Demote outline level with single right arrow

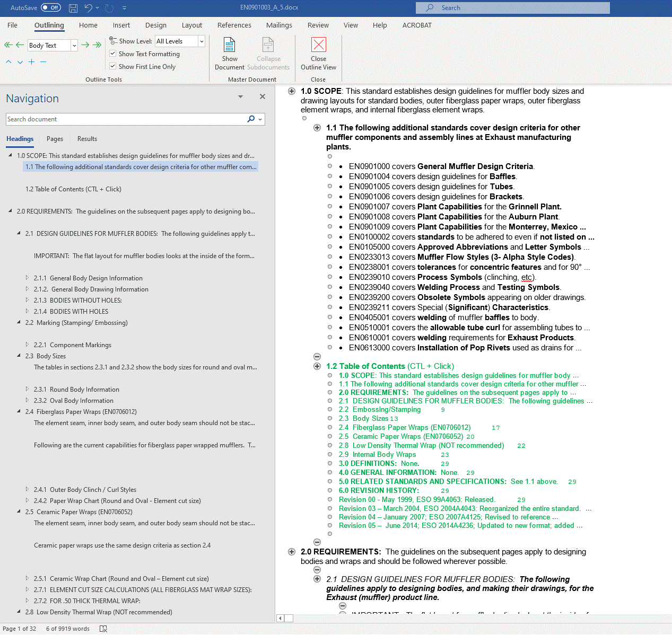tap(85, 45)
